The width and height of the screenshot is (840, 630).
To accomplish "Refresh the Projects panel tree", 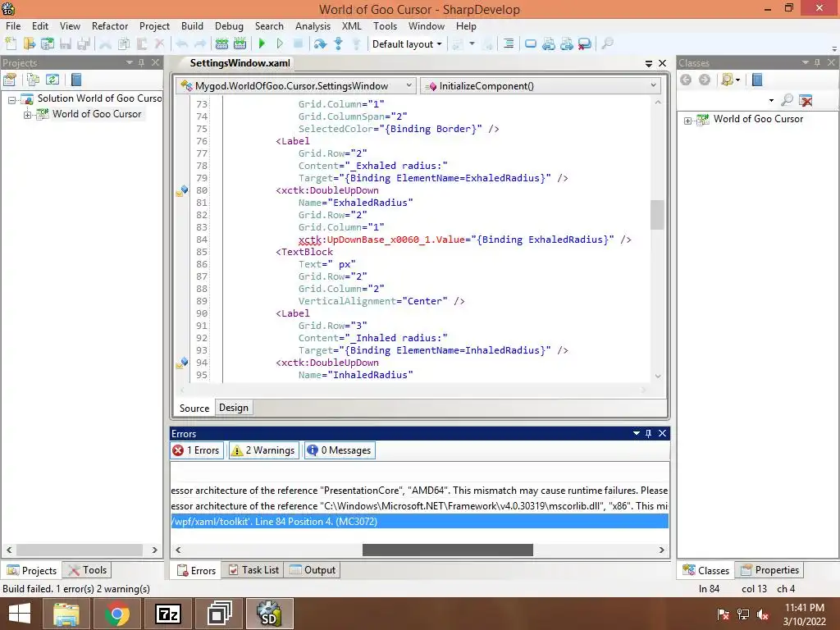I will click(52, 80).
